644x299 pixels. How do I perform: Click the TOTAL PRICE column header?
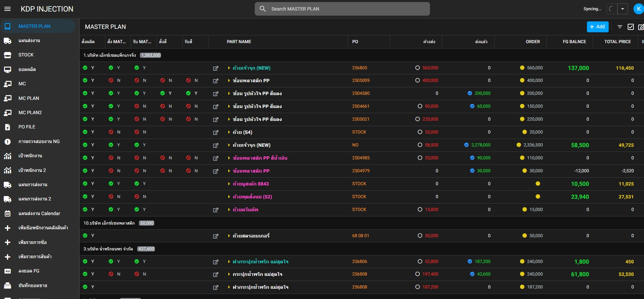(x=617, y=42)
